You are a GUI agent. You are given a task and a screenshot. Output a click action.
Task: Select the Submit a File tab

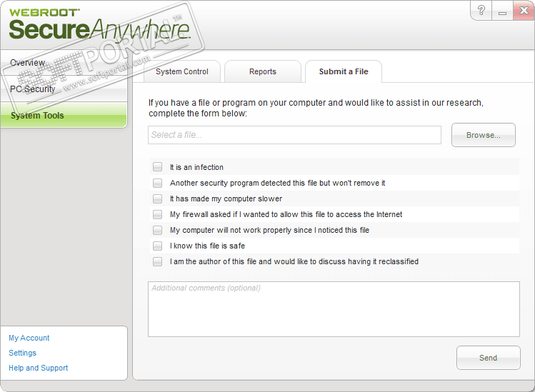point(344,71)
